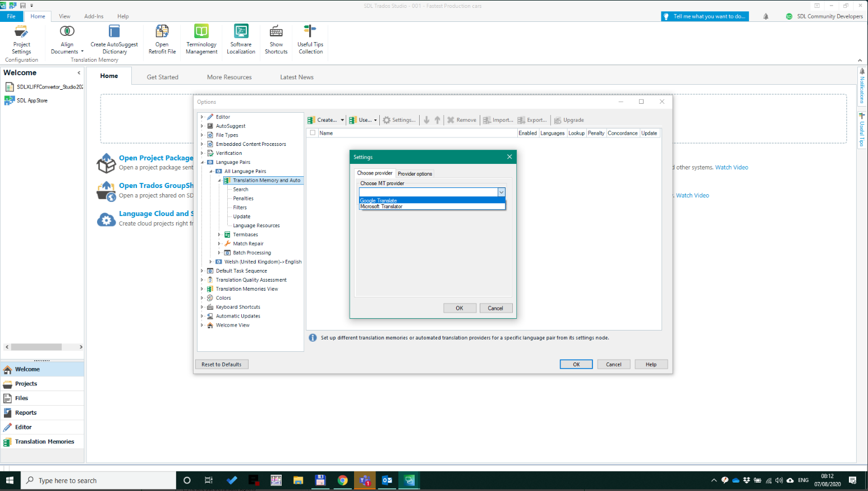This screenshot has height=491, width=868.
Task: Click Remove in Options toolbar
Action: point(462,120)
